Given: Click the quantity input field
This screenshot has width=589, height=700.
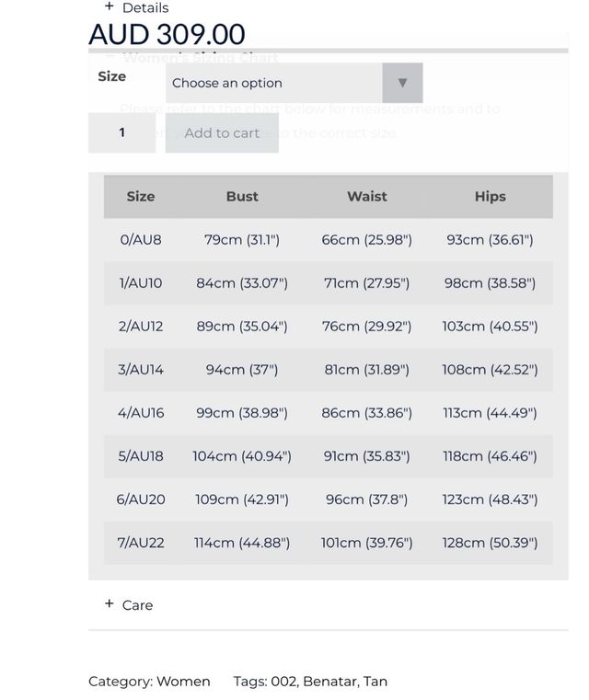Looking at the screenshot, I should (121, 133).
